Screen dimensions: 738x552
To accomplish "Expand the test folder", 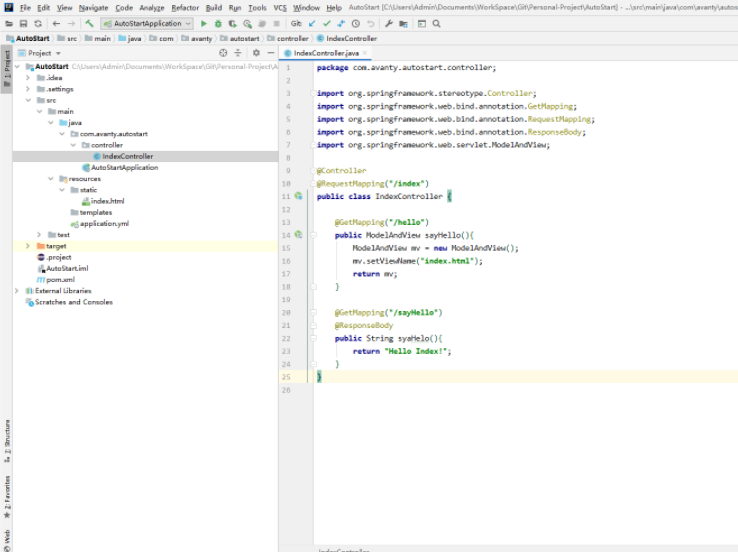I will (39, 235).
